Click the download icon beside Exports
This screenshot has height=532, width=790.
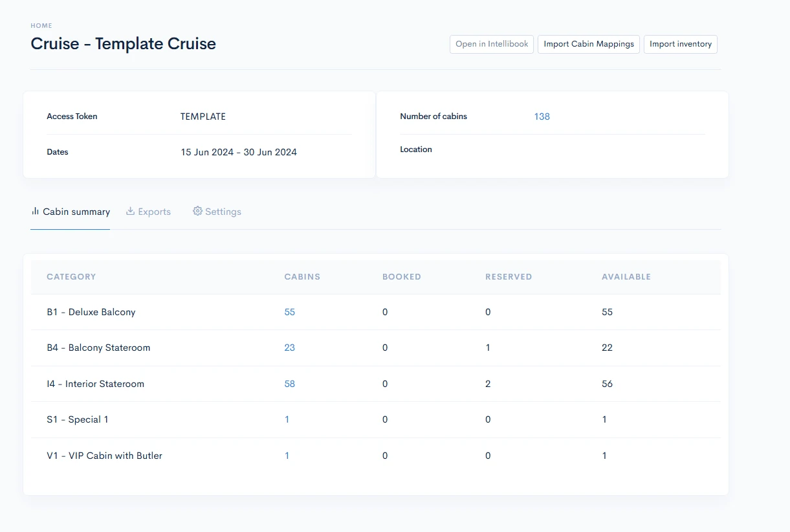click(x=130, y=212)
